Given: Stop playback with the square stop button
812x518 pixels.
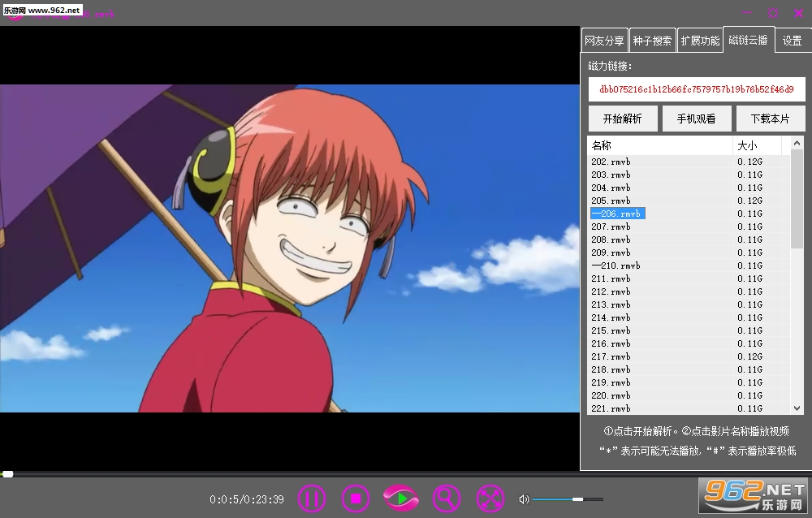Looking at the screenshot, I should click(356, 499).
